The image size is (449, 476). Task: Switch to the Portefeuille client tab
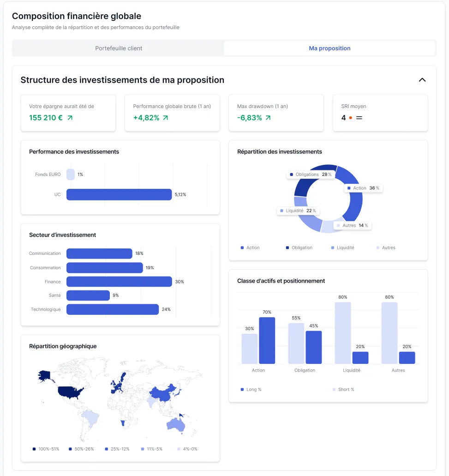pyautogui.click(x=119, y=48)
